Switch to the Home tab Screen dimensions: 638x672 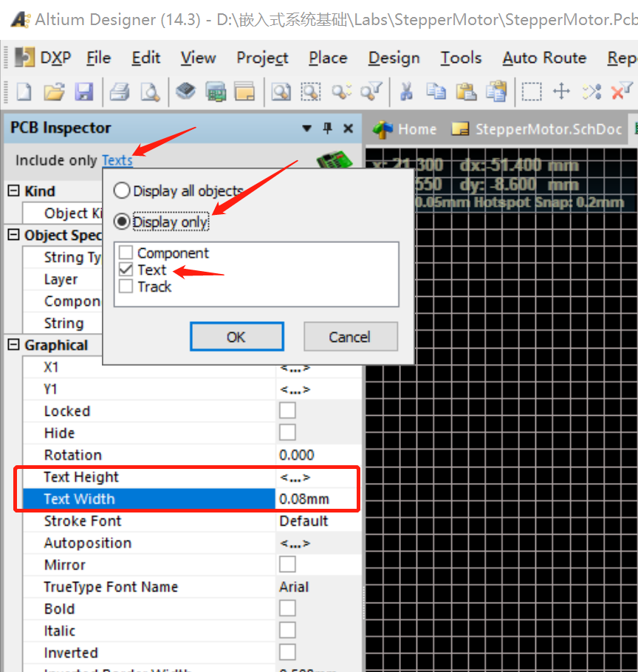pos(405,129)
